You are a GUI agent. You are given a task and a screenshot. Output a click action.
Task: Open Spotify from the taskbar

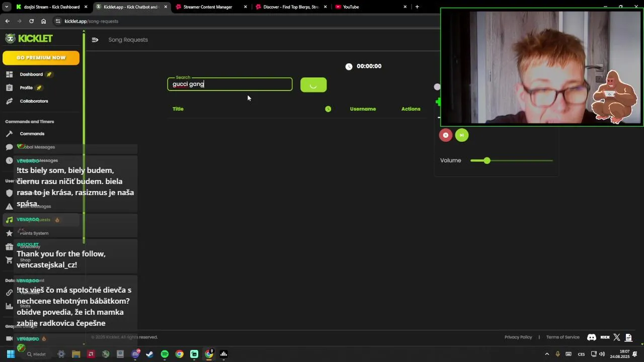coord(165,354)
